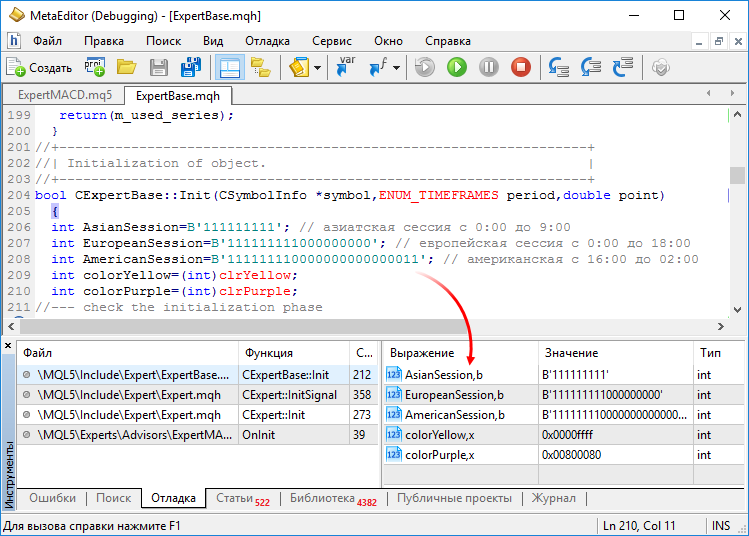The image size is (749, 536).
Task: Open the Поиск menu
Action: 163,41
